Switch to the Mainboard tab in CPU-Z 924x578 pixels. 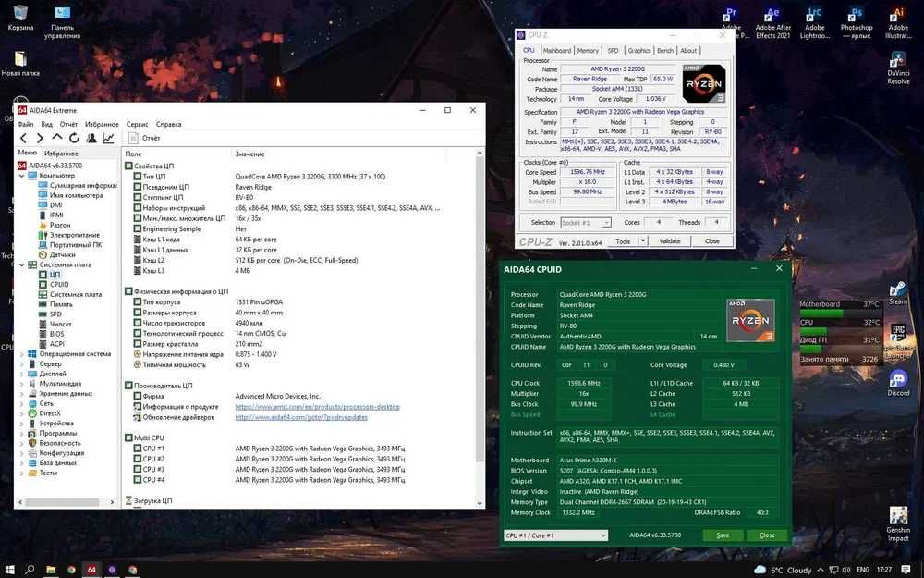click(x=557, y=51)
